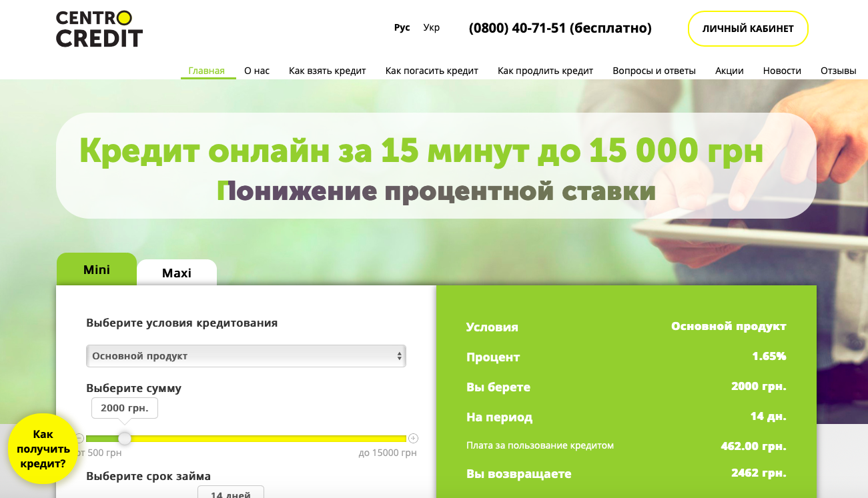868x498 pixels.
Task: Open 'Вопросы и ответы' page
Action: (x=655, y=69)
